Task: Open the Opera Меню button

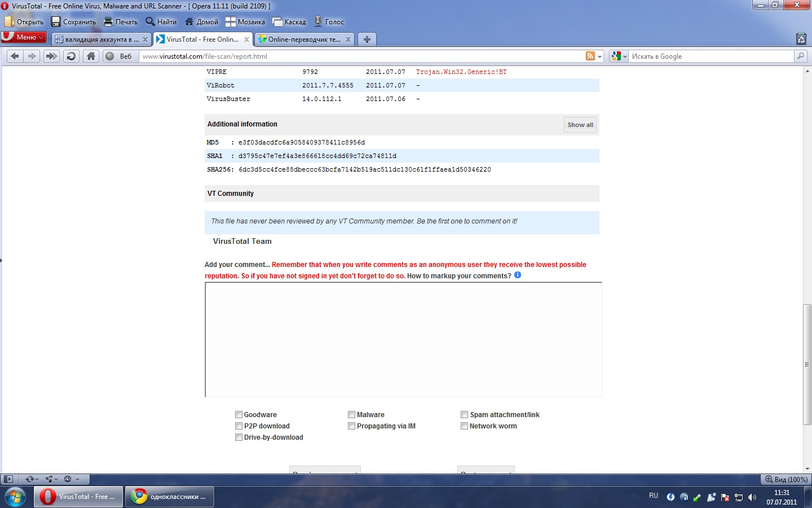Action: point(24,37)
